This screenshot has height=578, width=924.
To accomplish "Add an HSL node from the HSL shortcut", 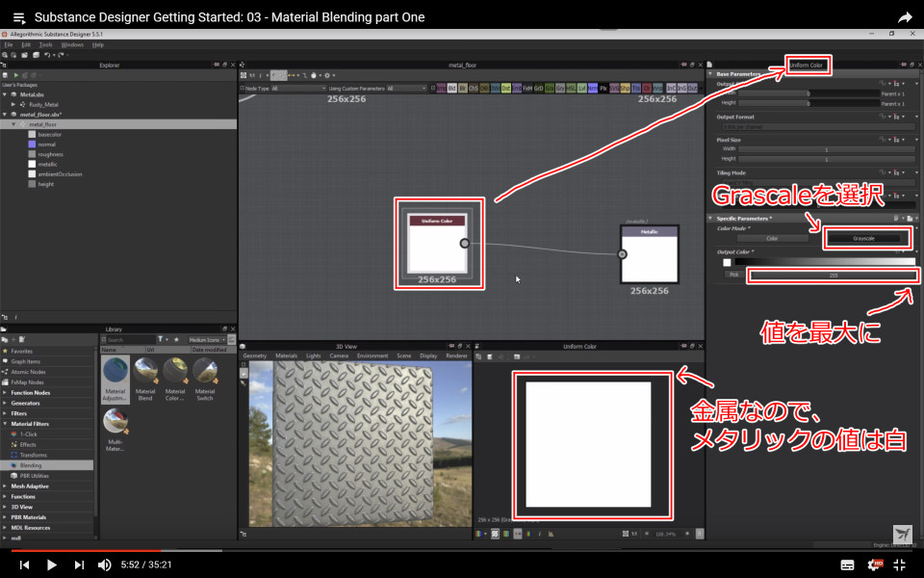I will [571, 88].
